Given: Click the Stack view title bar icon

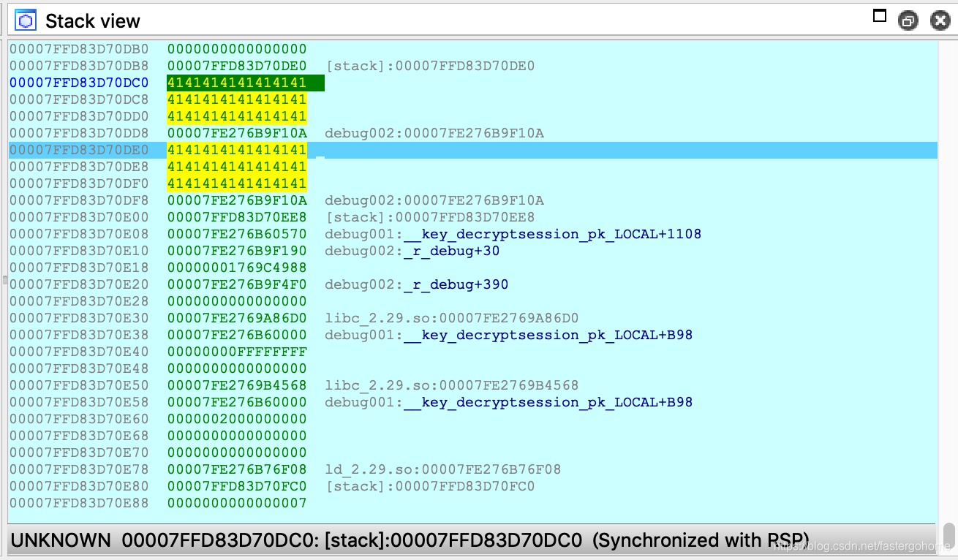Looking at the screenshot, I should pyautogui.click(x=26, y=20).
